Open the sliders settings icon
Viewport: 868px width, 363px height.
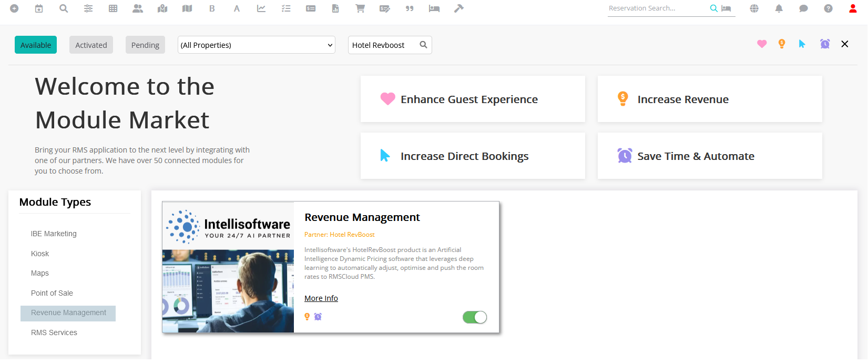88,8
